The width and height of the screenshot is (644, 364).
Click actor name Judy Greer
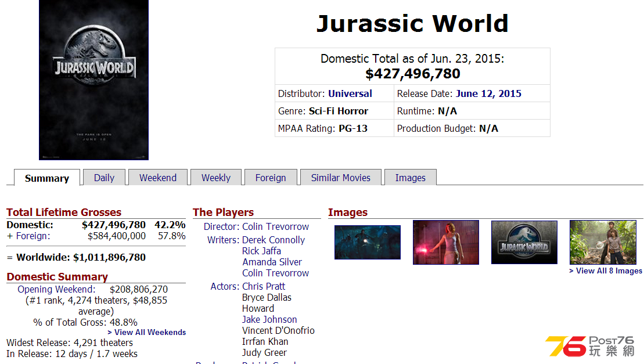coord(264,353)
